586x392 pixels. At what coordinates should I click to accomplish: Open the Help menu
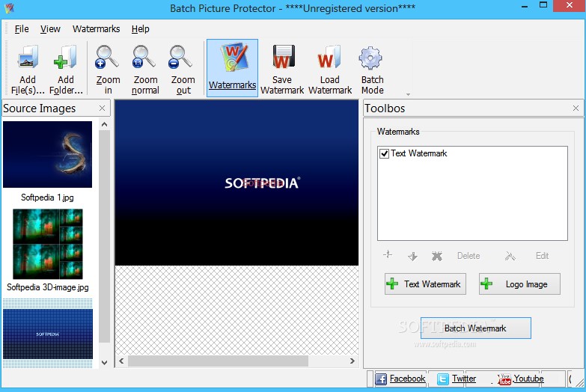140,28
